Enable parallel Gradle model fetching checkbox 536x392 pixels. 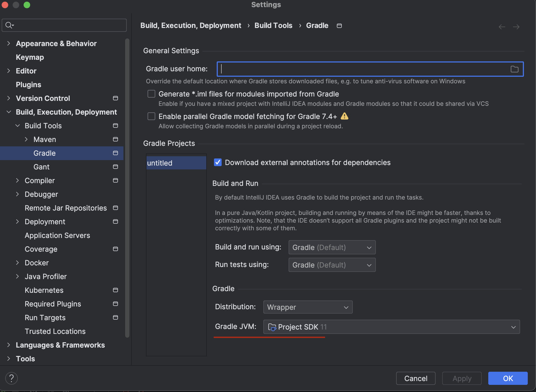151,116
